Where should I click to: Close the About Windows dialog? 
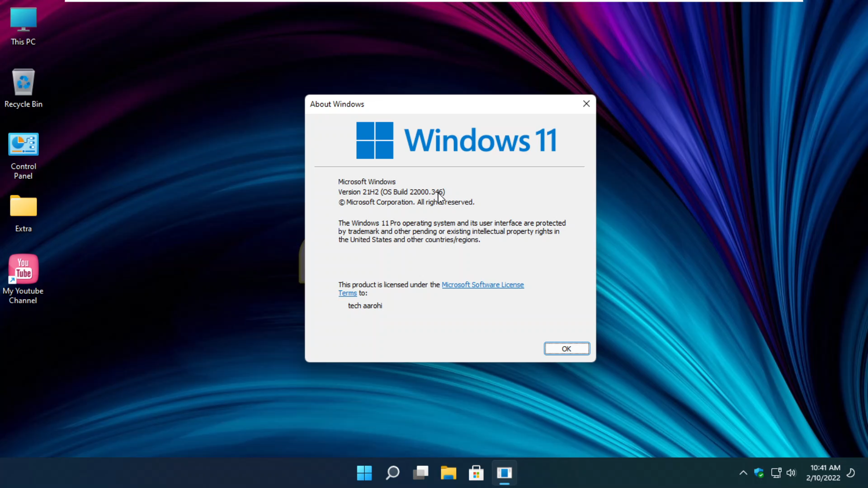coord(586,104)
